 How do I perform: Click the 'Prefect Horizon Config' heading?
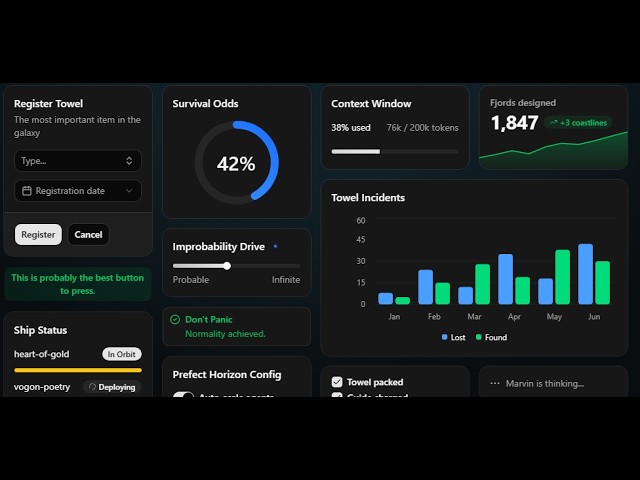pyautogui.click(x=227, y=375)
